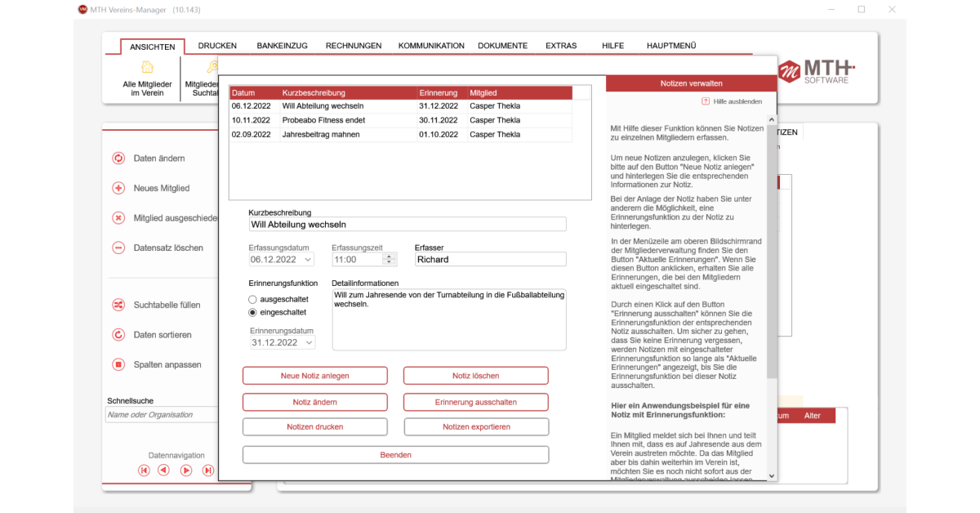Click the Schnellsuche Name oder Organisation field
Screen dimensions: 980x513
[162, 415]
